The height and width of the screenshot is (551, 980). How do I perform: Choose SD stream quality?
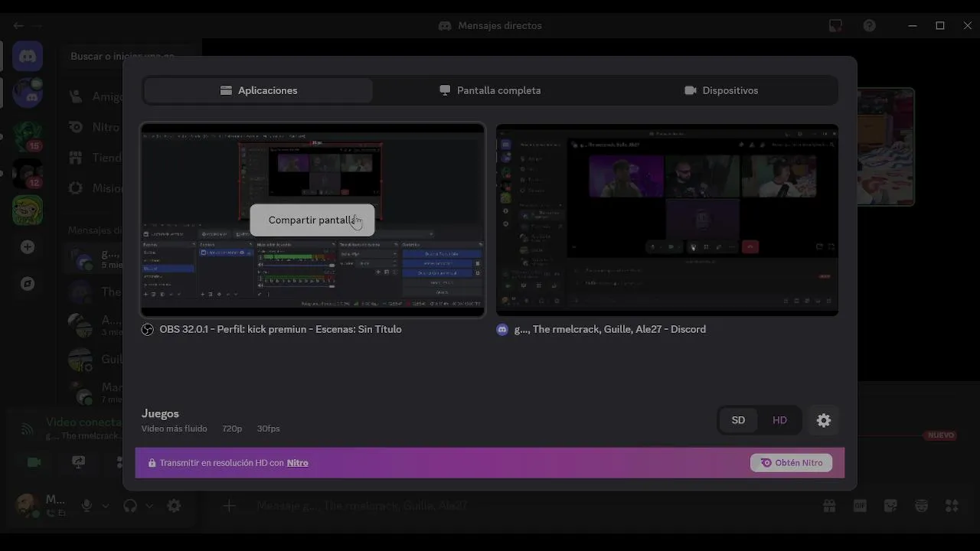point(738,420)
